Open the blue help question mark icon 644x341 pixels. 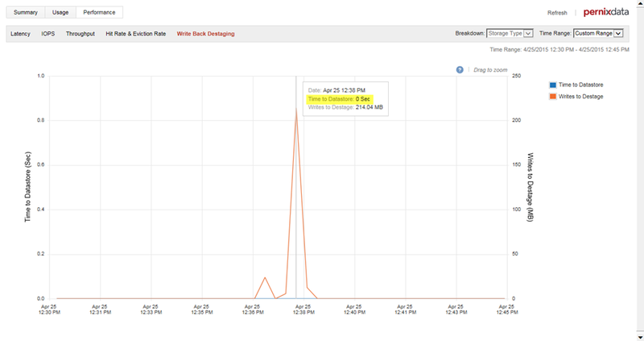[460, 70]
